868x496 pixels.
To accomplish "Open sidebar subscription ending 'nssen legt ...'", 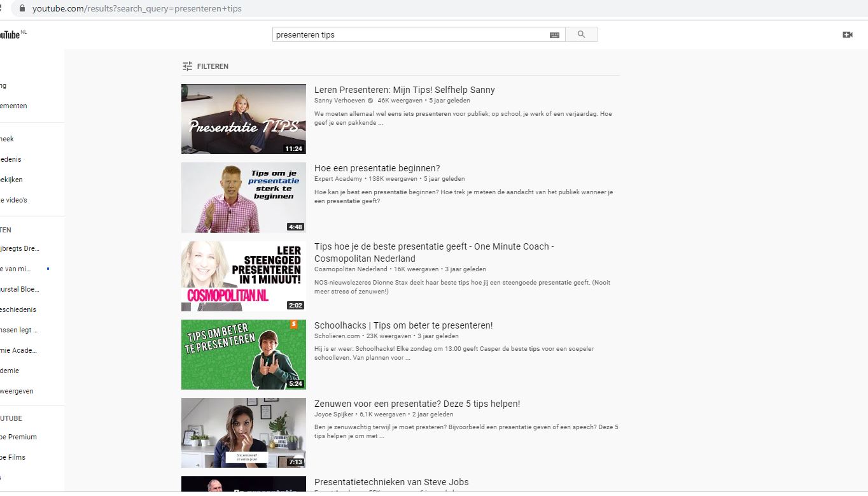I will pyautogui.click(x=19, y=330).
